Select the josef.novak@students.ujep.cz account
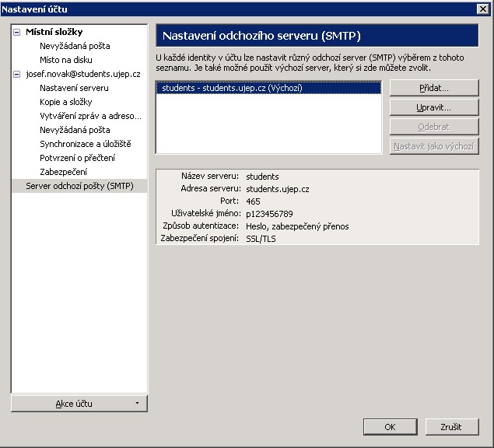 pyautogui.click(x=82, y=74)
